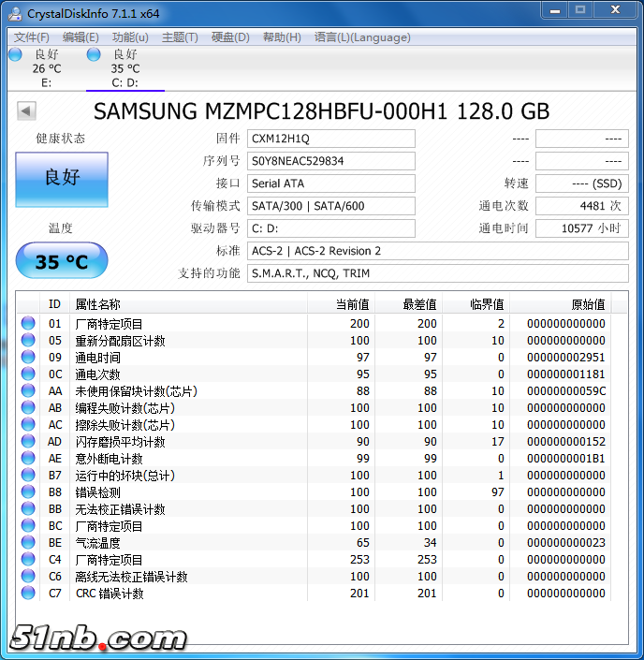Click the supported features field S.M.A.R.T., NCQ, TRIM
Viewport: 644px width, 660px height.
(x=438, y=273)
